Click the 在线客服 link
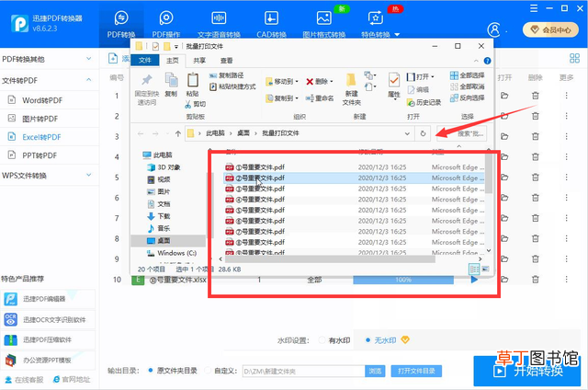The image size is (588, 390). point(24,380)
